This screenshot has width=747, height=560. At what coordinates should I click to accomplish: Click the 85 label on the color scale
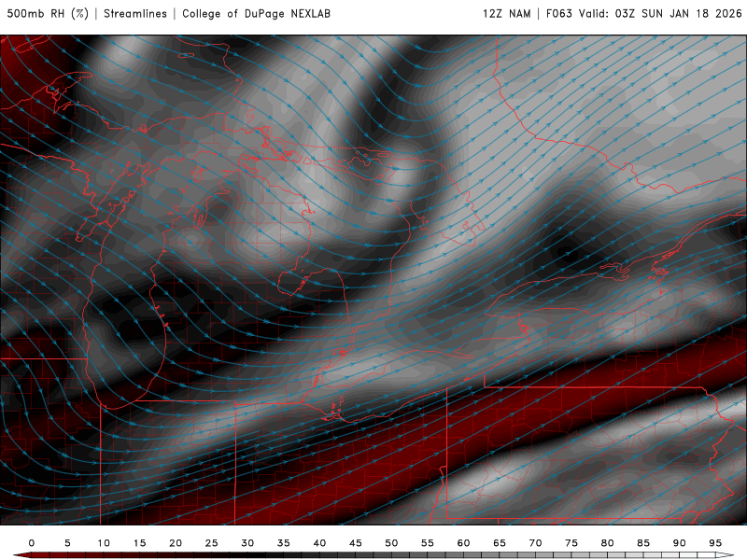643,543
